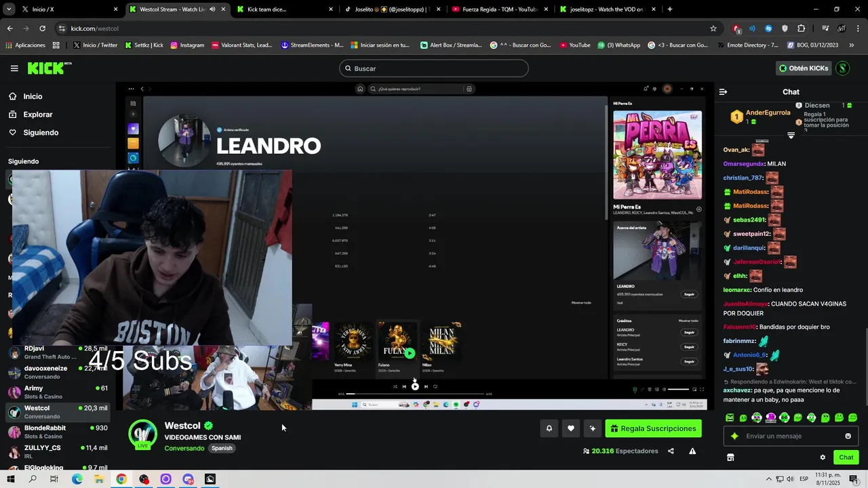Open the Aplicaciones bookmarks shortcut
This screenshot has width=868, height=488.
(25, 45)
